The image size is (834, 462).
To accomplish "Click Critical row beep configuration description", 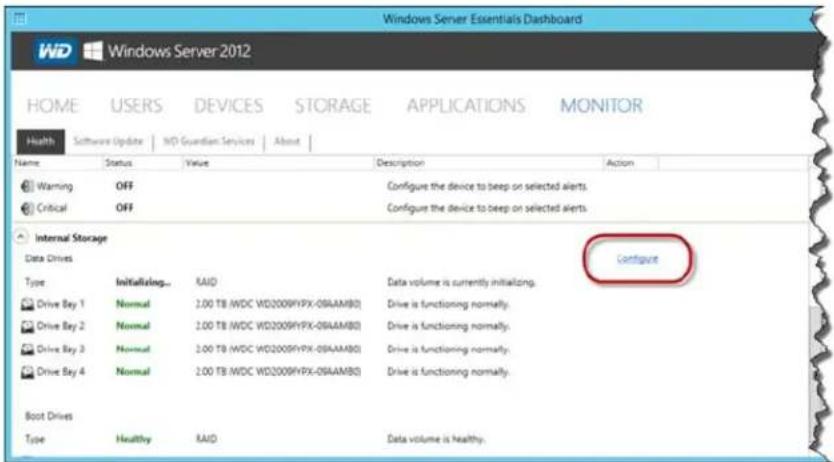I will point(487,208).
